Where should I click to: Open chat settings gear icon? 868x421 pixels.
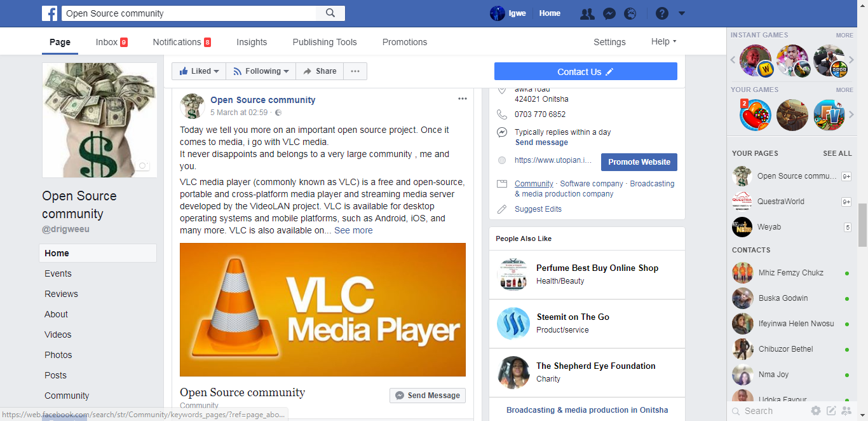point(816,411)
